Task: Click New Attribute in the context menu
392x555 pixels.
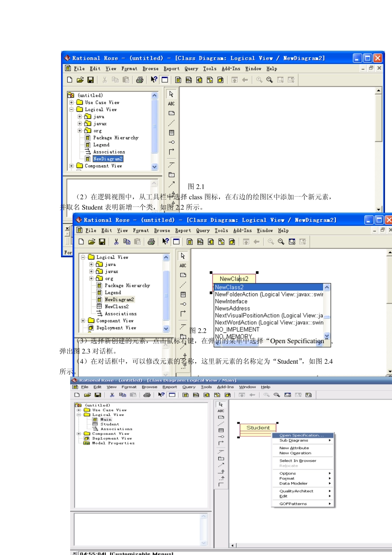Action: [x=294, y=448]
